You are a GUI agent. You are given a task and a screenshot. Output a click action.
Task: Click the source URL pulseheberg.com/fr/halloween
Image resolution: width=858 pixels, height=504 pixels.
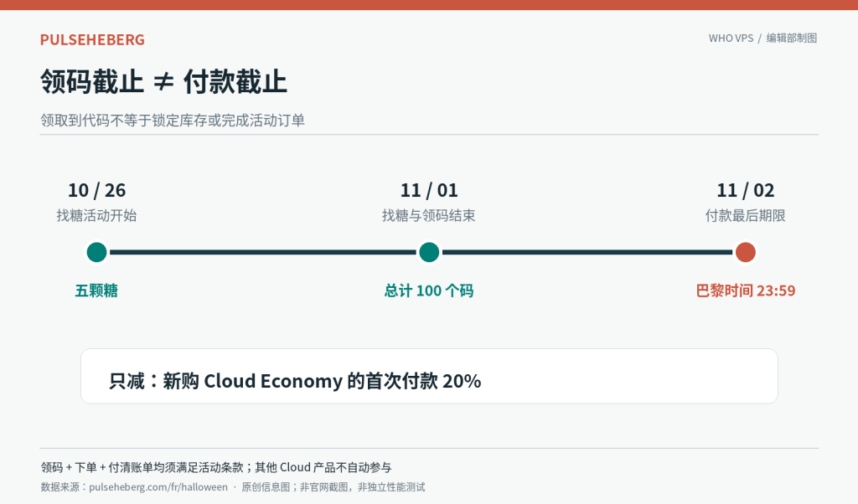158,487
